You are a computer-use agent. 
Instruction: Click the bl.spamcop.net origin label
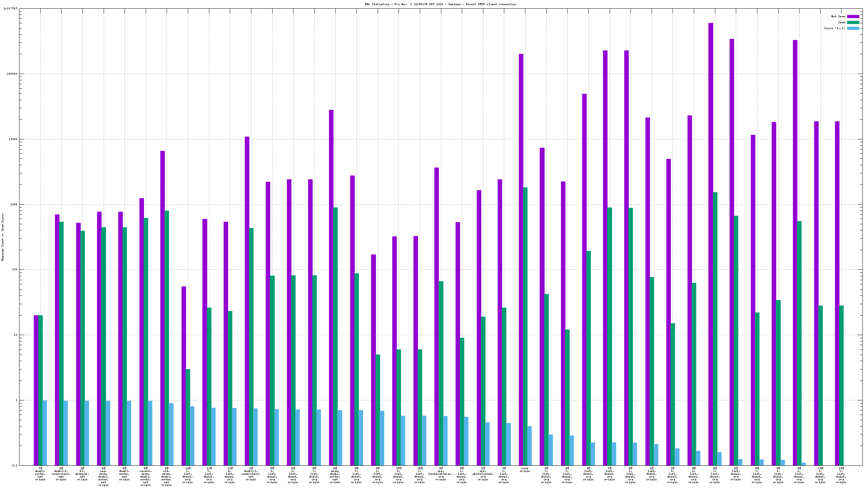(x=82, y=475)
